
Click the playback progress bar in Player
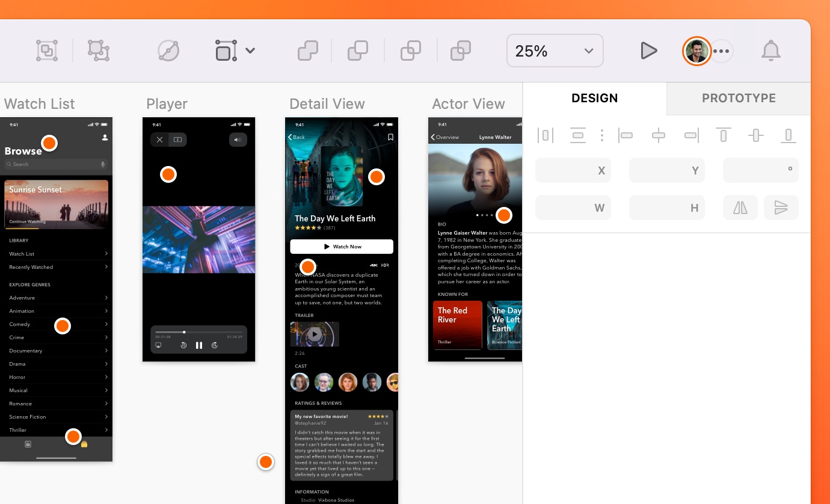tap(198, 332)
